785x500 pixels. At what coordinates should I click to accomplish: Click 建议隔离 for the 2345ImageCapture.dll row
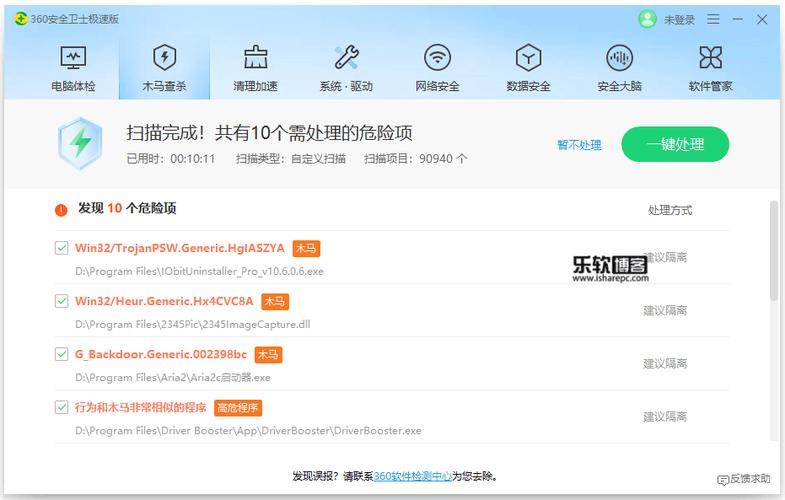(x=665, y=310)
